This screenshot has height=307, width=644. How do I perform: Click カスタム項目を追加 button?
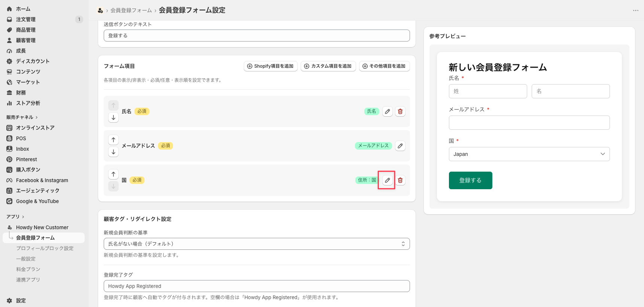(328, 66)
